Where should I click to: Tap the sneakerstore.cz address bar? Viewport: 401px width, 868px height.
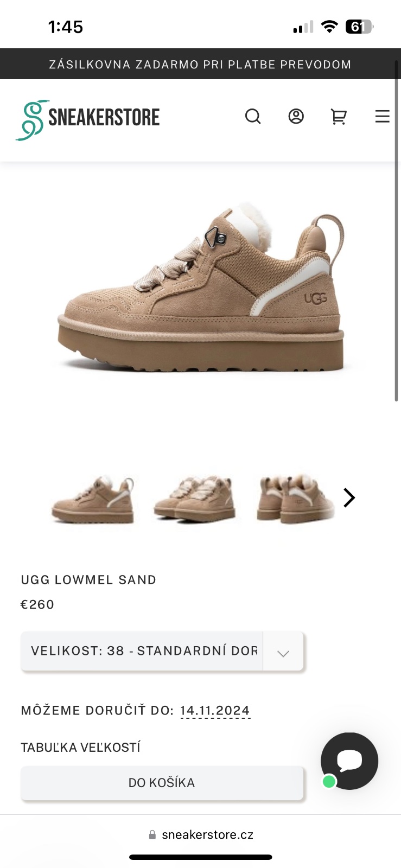coord(201,834)
